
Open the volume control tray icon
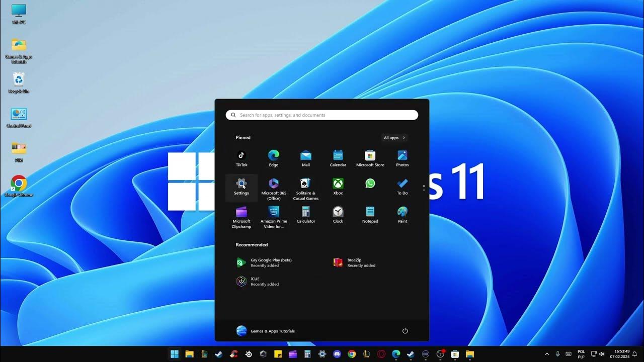602,354
